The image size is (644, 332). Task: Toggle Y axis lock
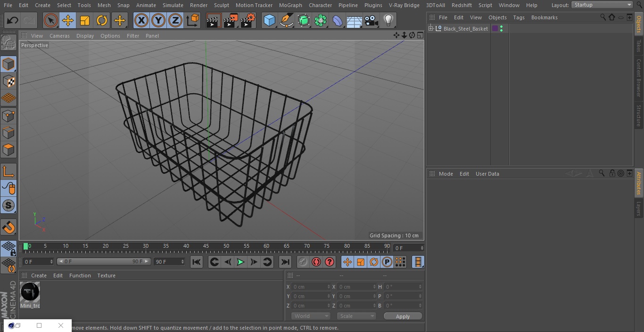tap(158, 20)
